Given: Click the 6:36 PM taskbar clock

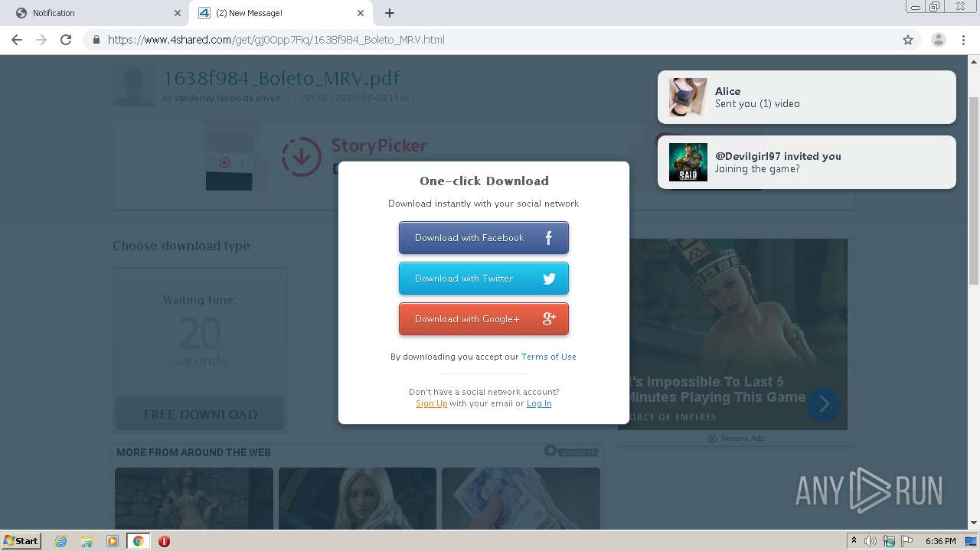Looking at the screenshot, I should [940, 541].
